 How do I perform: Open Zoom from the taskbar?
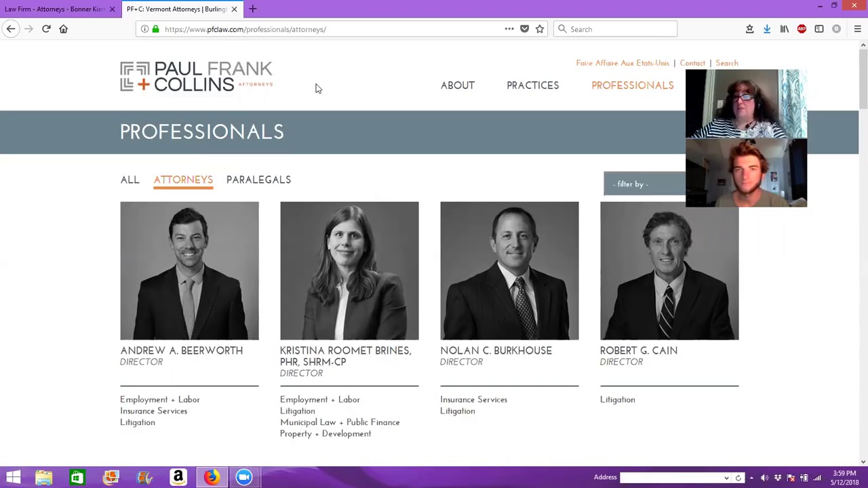(244, 477)
